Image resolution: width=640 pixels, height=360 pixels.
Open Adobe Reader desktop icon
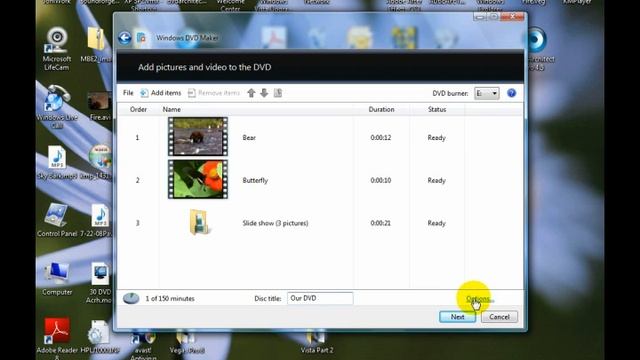coord(57,338)
